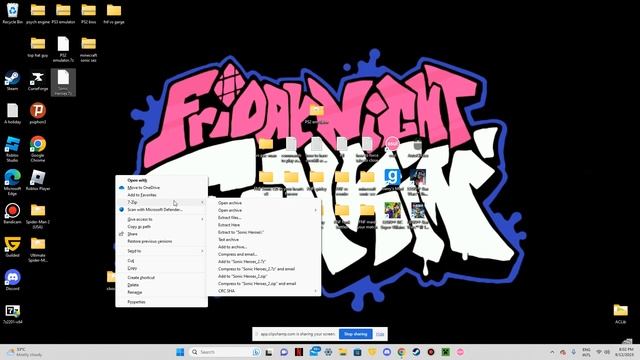Expand Open archive entry with submenu arrow
Screen dimensions: 640x360
[264, 210]
